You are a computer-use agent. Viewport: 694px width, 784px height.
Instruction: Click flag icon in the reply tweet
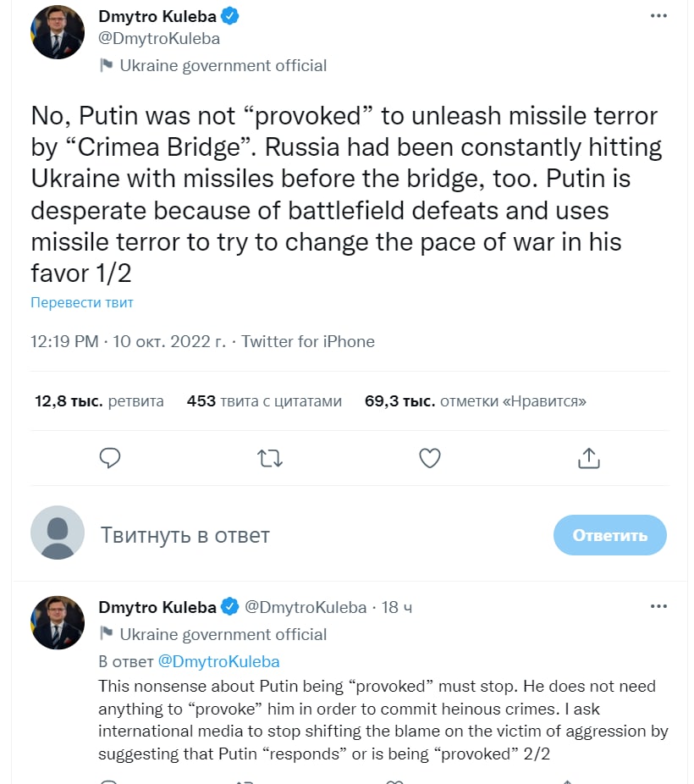click(x=107, y=633)
